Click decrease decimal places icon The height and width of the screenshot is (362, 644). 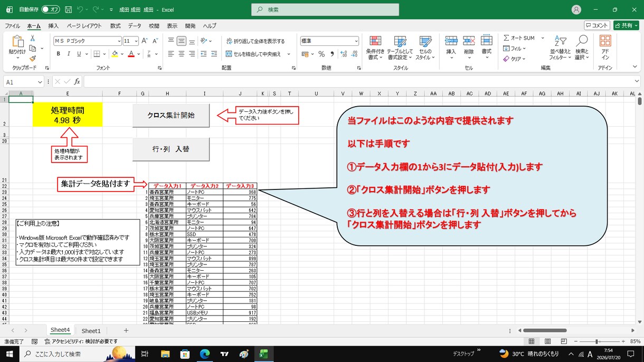point(354,54)
